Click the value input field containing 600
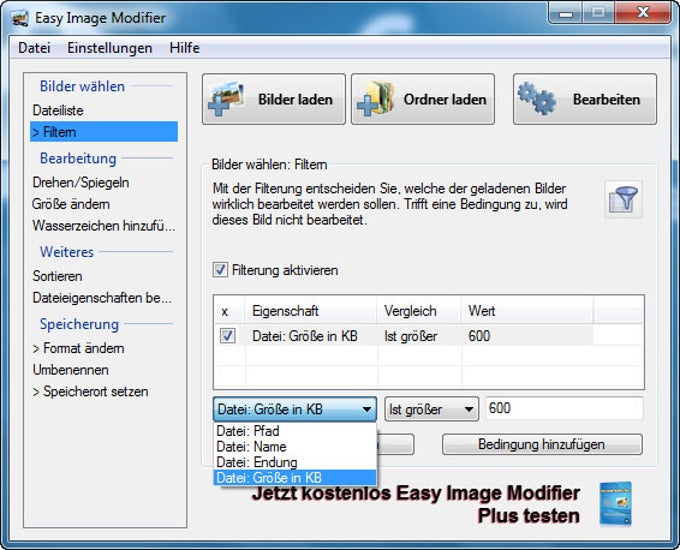 [565, 408]
